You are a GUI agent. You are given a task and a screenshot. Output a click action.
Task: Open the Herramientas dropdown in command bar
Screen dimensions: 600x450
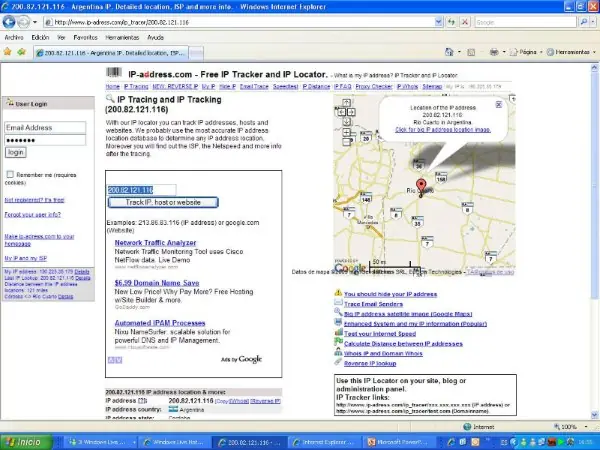coord(571,52)
